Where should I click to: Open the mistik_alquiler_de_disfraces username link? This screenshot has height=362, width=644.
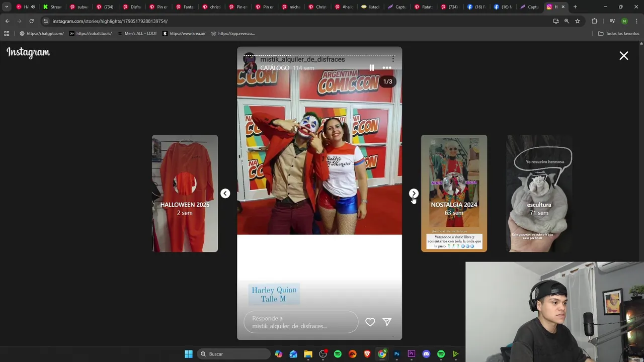point(302,59)
